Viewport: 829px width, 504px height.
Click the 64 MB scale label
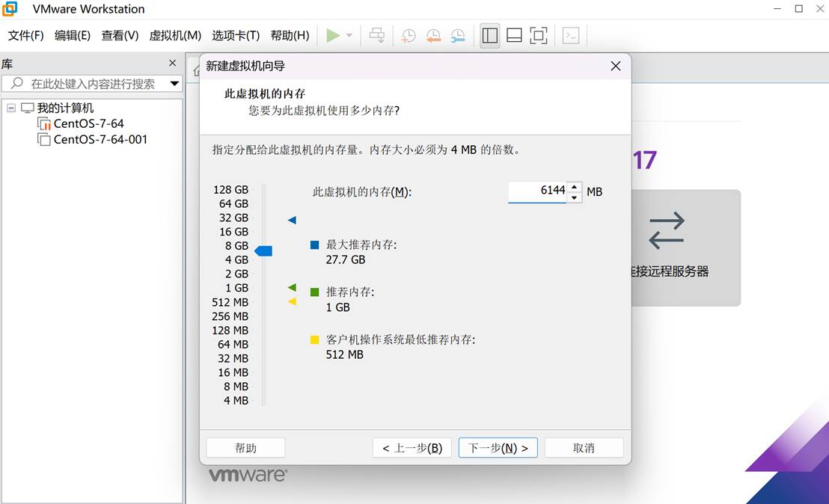pyautogui.click(x=233, y=345)
